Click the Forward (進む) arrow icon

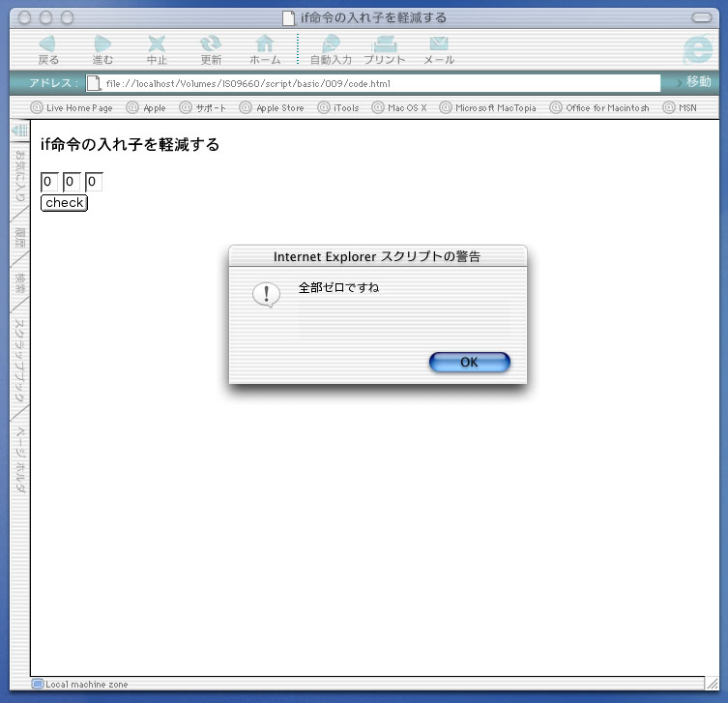102,44
